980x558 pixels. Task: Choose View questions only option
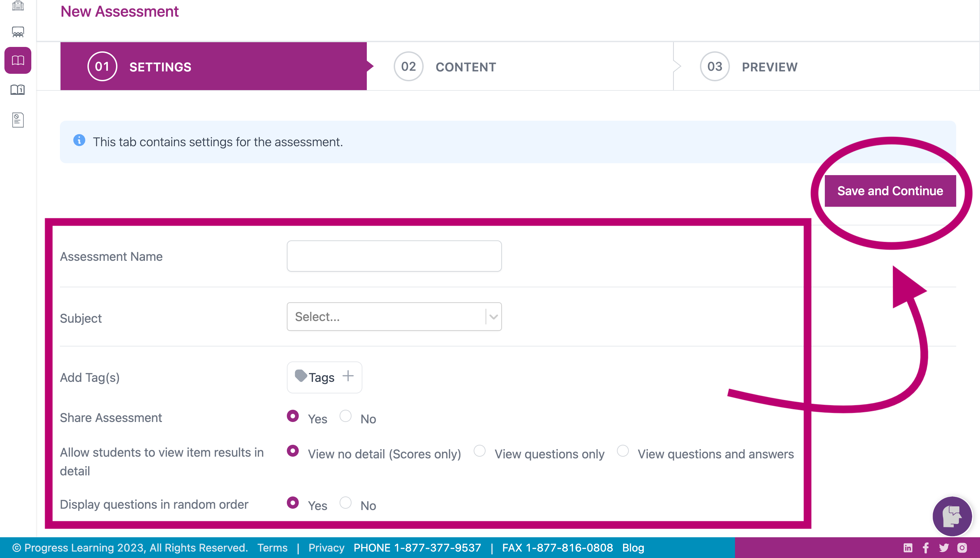(480, 451)
